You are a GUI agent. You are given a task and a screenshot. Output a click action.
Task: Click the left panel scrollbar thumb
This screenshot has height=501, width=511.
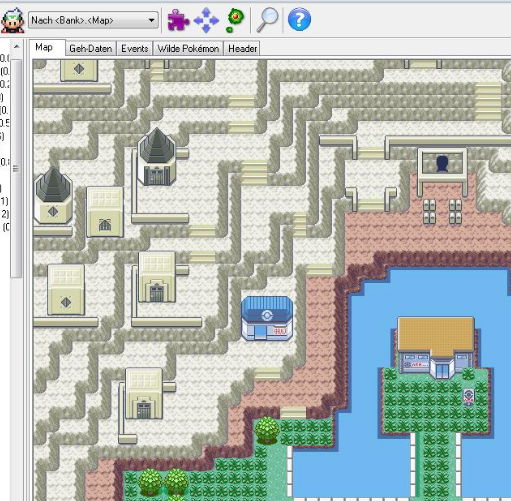[16, 168]
